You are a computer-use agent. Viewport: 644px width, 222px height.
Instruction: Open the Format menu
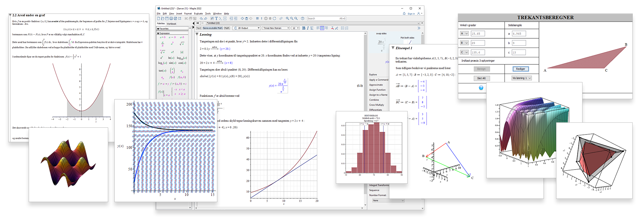[x=188, y=14]
